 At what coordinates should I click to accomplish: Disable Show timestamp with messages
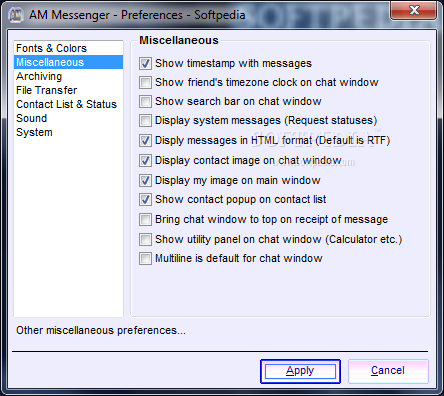145,63
